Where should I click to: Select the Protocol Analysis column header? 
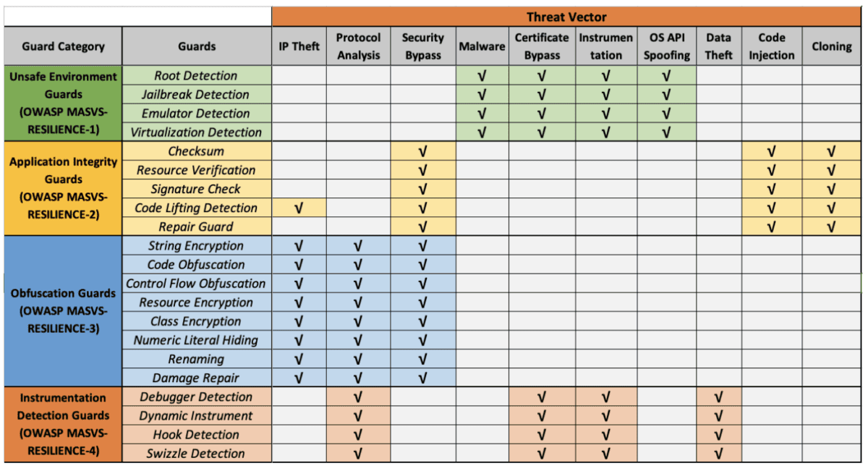pos(358,46)
